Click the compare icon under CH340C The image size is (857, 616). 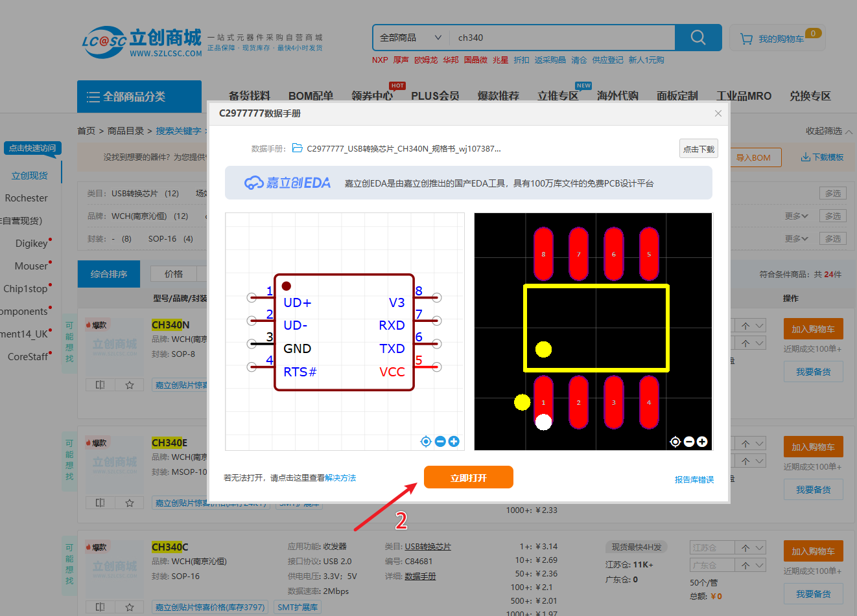(100, 607)
